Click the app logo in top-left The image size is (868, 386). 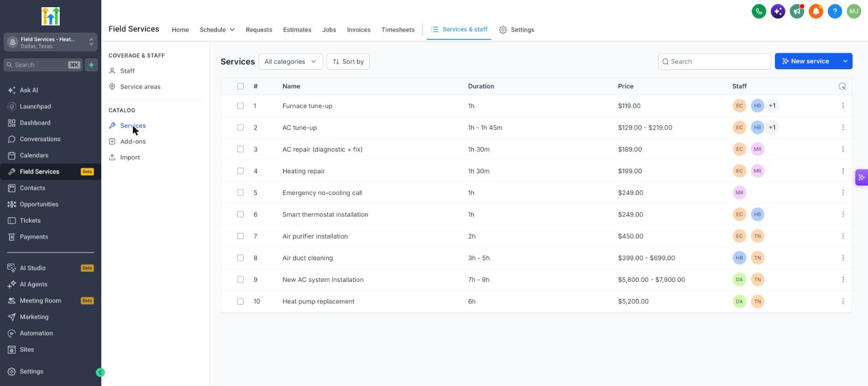click(x=50, y=16)
